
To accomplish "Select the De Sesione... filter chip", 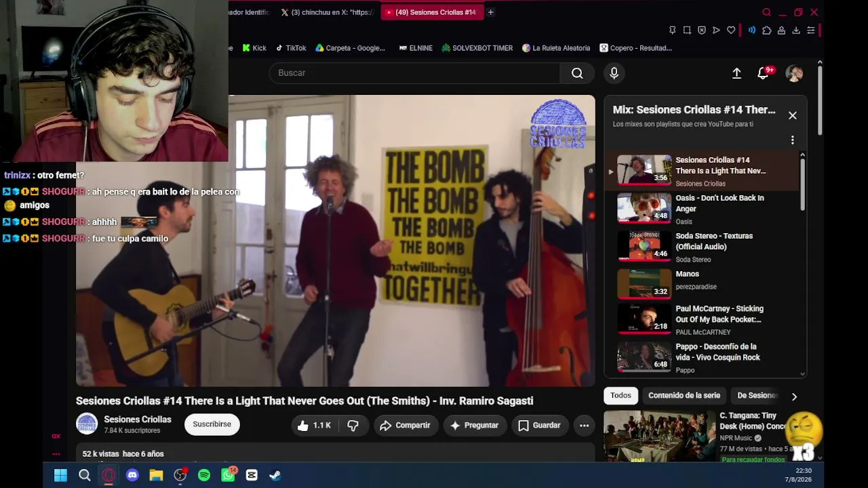I will 756,396.
